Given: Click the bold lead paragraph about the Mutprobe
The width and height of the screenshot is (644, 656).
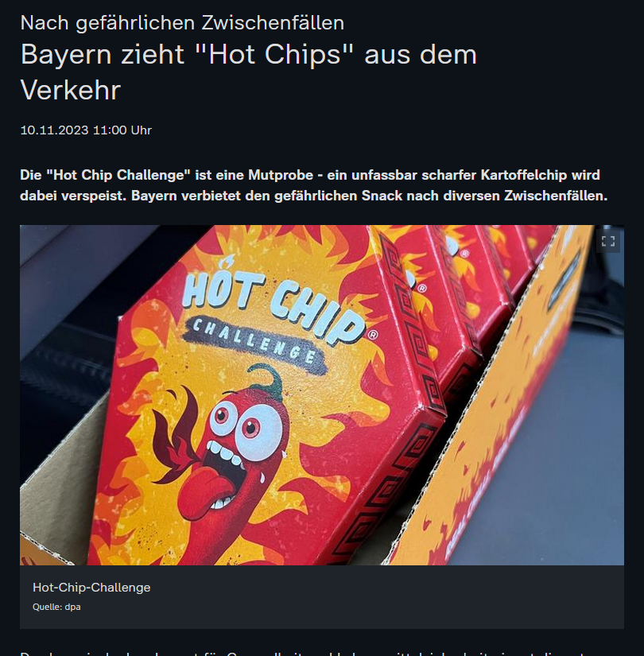Looking at the screenshot, I should 313,185.
